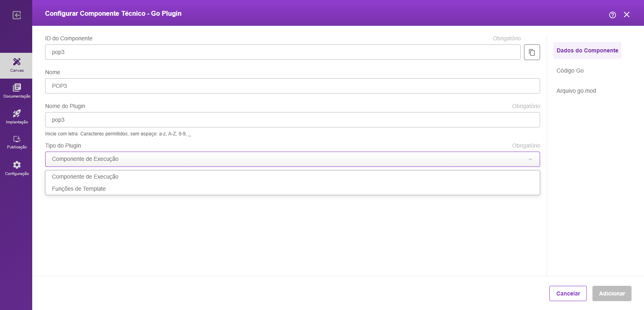
Task: Choose Funções de Template option
Action: tap(79, 189)
